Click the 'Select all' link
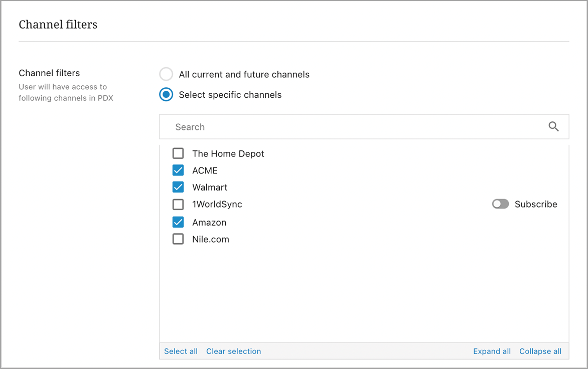This screenshot has width=588, height=369. [181, 351]
